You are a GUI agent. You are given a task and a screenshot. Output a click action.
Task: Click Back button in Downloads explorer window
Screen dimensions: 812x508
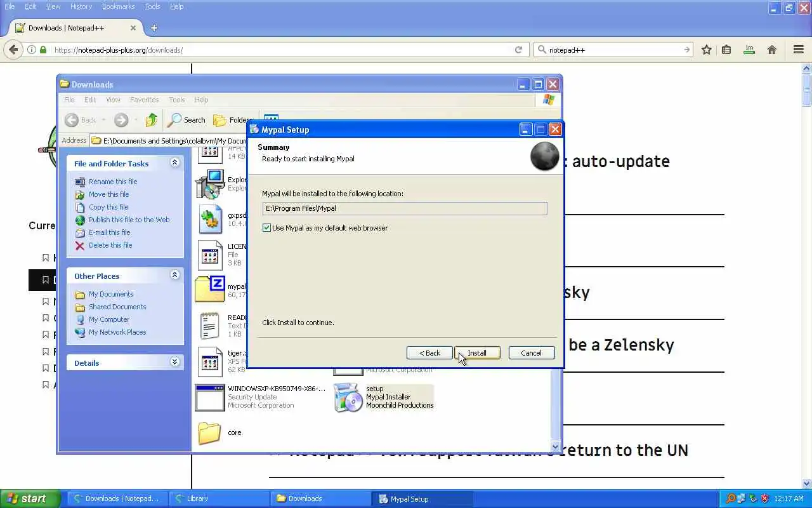81,119
